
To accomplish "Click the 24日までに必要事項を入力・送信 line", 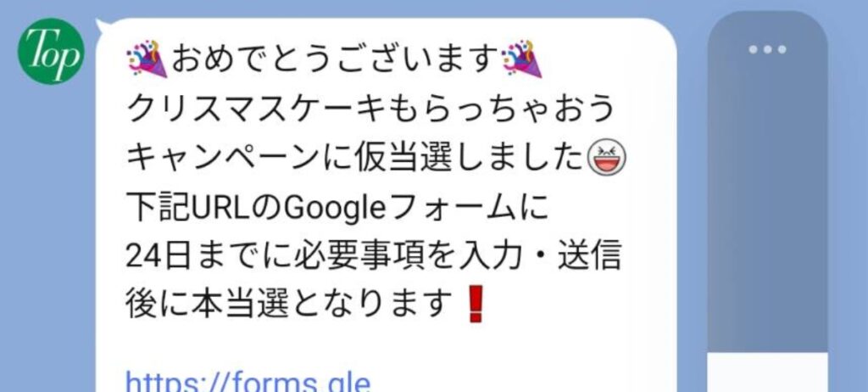I will point(374,258).
